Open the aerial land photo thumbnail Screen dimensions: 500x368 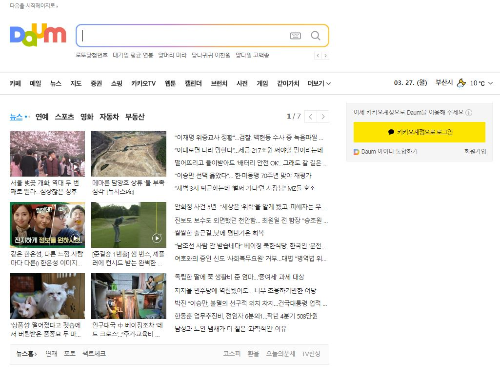point(128,154)
